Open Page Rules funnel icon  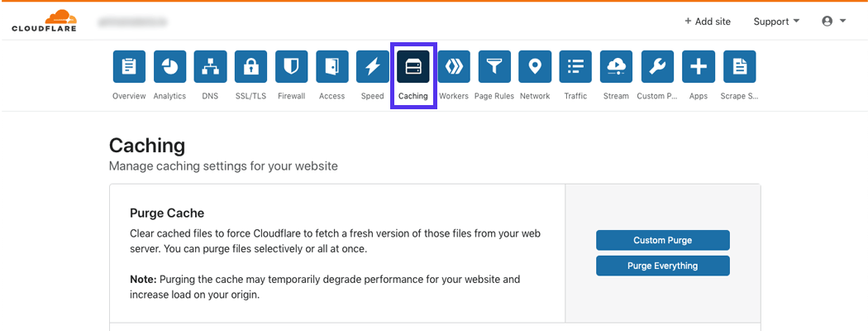[494, 67]
